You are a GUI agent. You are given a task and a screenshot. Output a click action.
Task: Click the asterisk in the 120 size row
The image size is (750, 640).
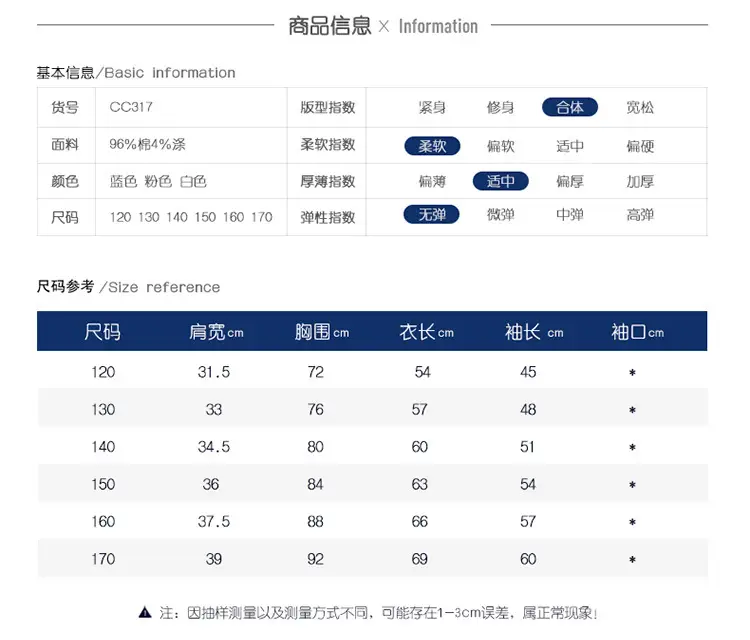pyautogui.click(x=632, y=373)
